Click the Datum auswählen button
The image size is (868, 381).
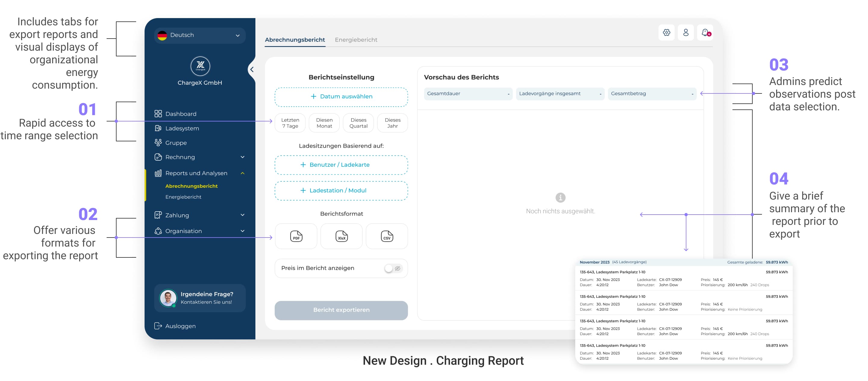coord(341,97)
